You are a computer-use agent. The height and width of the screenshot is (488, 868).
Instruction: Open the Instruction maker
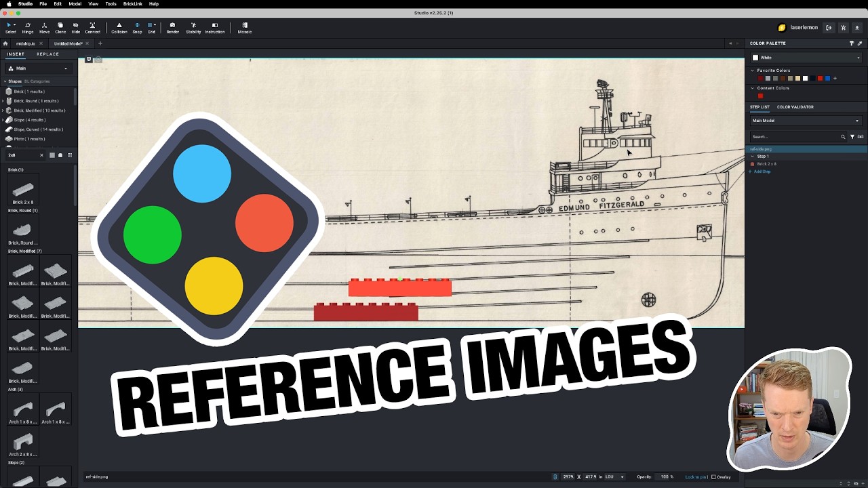[x=215, y=28]
